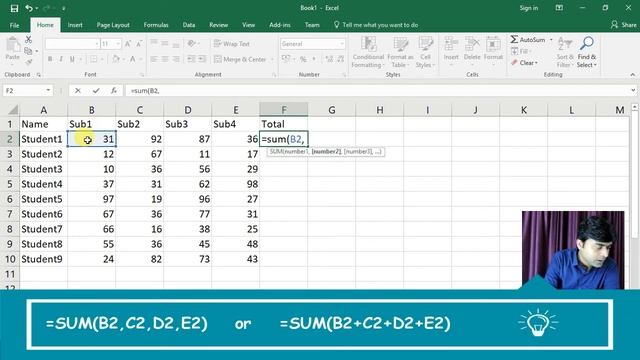Viewport: 640px width, 360px height.
Task: Click the formula bar showing =sum(B2,
Action: click(x=378, y=91)
